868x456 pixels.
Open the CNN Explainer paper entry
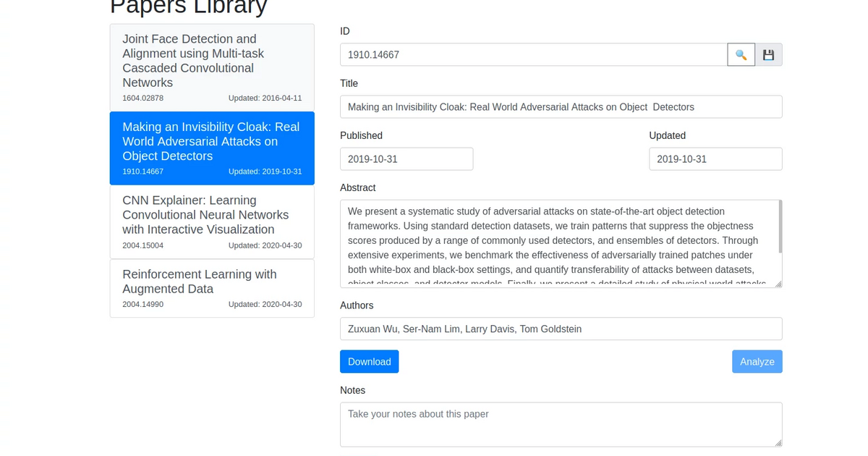point(212,222)
